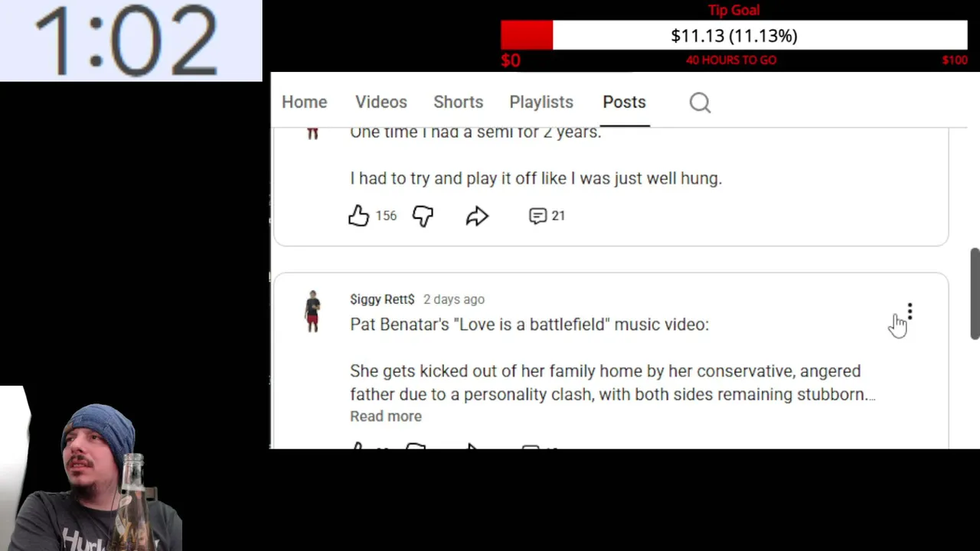Click the 156 like count
This screenshot has width=980, height=551.
point(386,216)
